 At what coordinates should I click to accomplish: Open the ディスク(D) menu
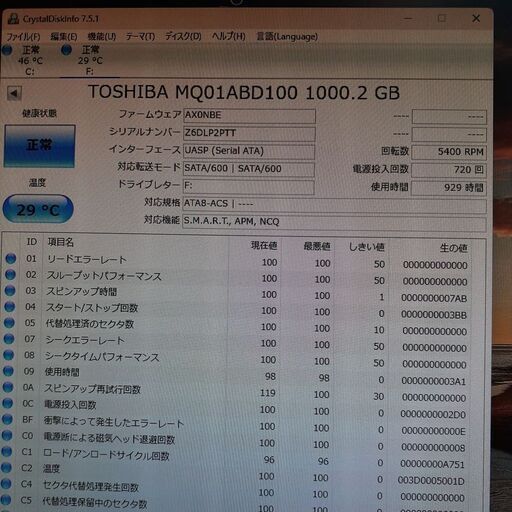tap(183, 36)
